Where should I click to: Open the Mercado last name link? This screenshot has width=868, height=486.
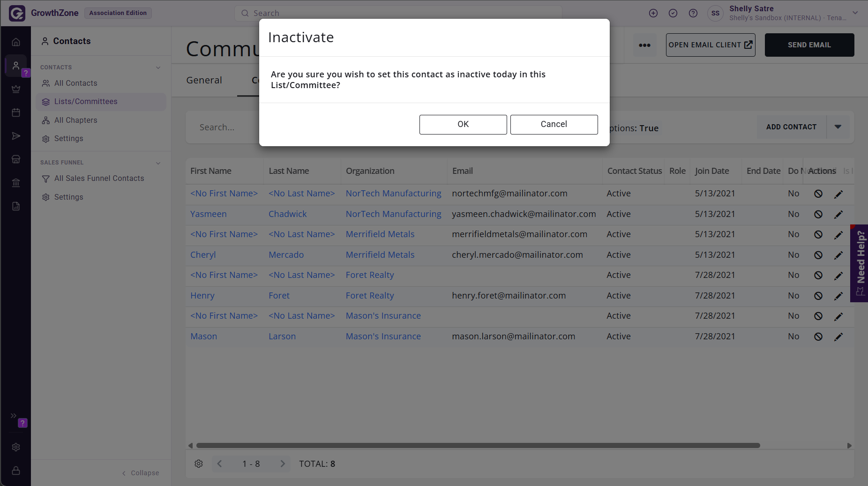coord(286,255)
